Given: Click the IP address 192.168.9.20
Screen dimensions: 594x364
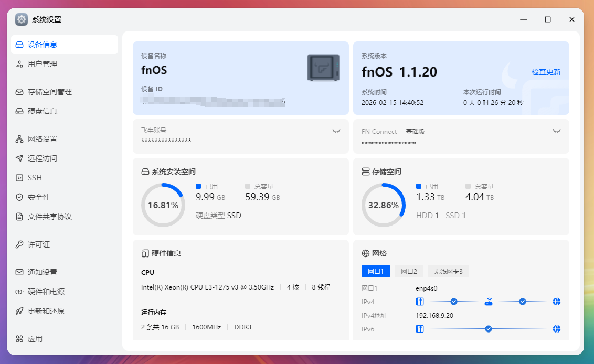Looking at the screenshot, I should click(x=434, y=316).
